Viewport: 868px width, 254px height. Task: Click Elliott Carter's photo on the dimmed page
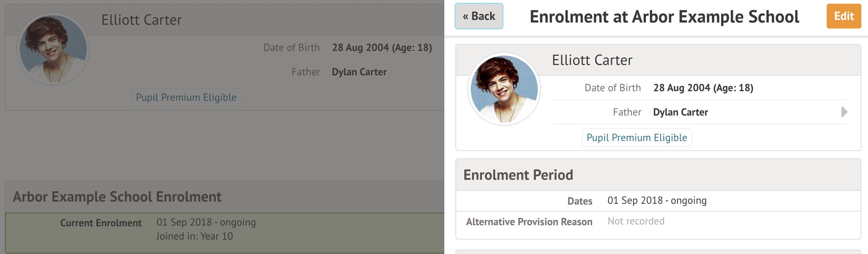(x=53, y=49)
